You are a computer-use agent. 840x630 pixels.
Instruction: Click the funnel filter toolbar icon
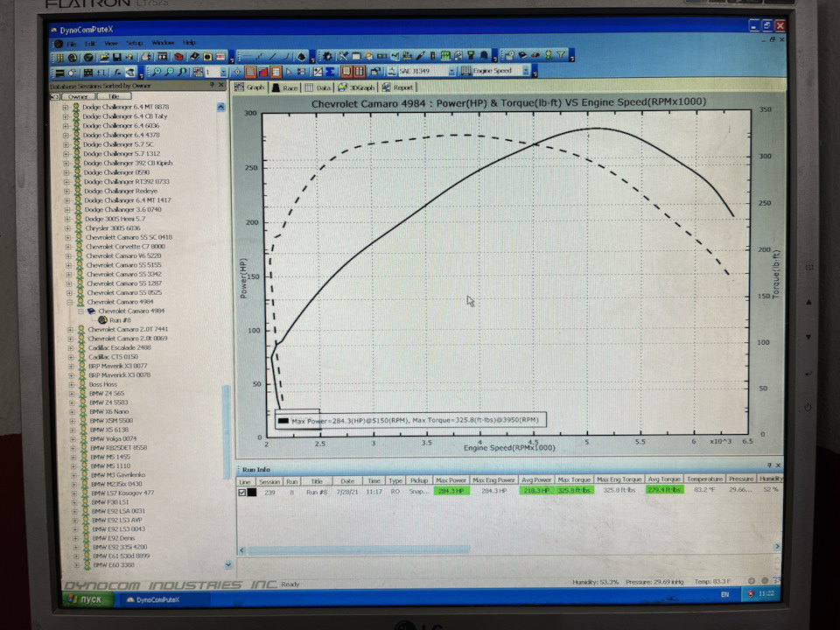tap(561, 55)
